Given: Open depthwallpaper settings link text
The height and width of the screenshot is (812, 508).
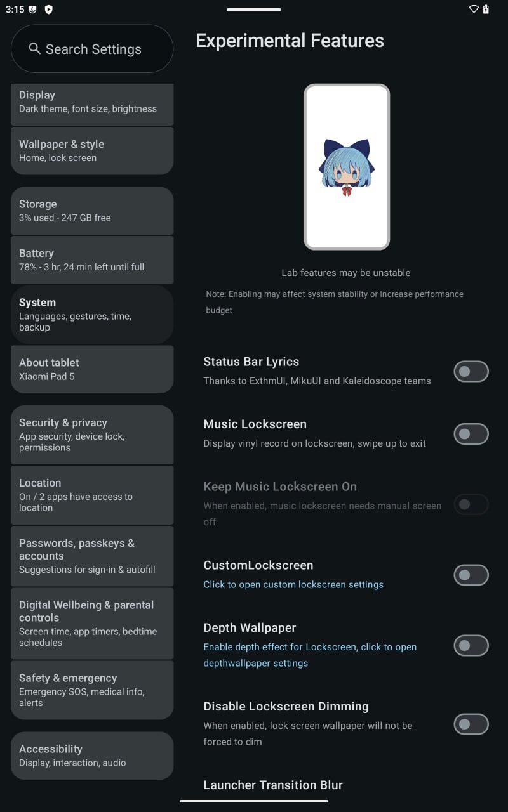Looking at the screenshot, I should 310,655.
